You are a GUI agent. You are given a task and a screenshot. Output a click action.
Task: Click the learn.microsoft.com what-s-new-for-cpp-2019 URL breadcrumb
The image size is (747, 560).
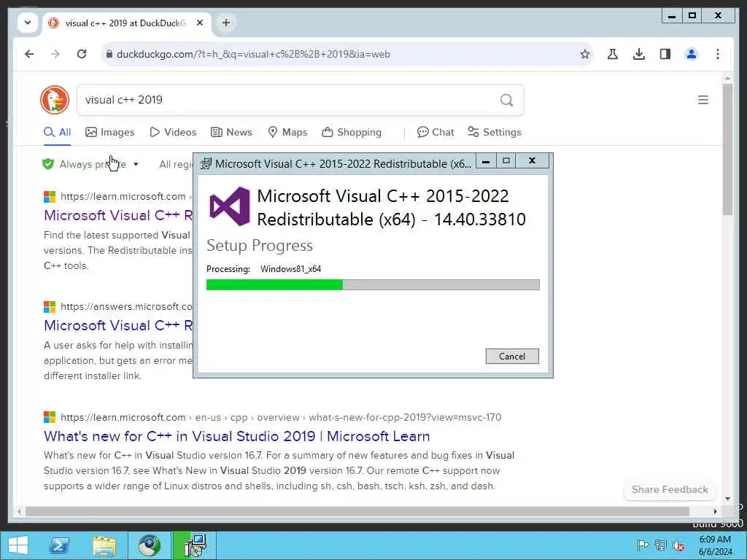point(281,418)
